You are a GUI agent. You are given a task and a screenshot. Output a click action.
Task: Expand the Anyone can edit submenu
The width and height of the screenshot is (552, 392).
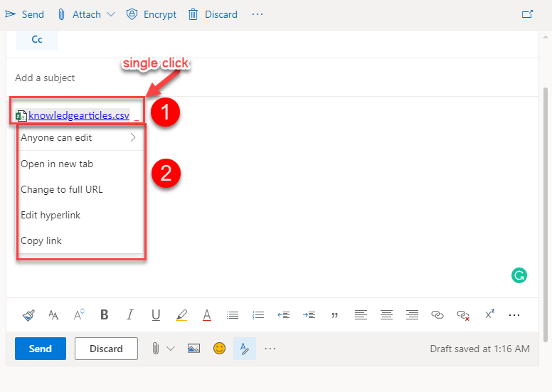click(x=132, y=138)
